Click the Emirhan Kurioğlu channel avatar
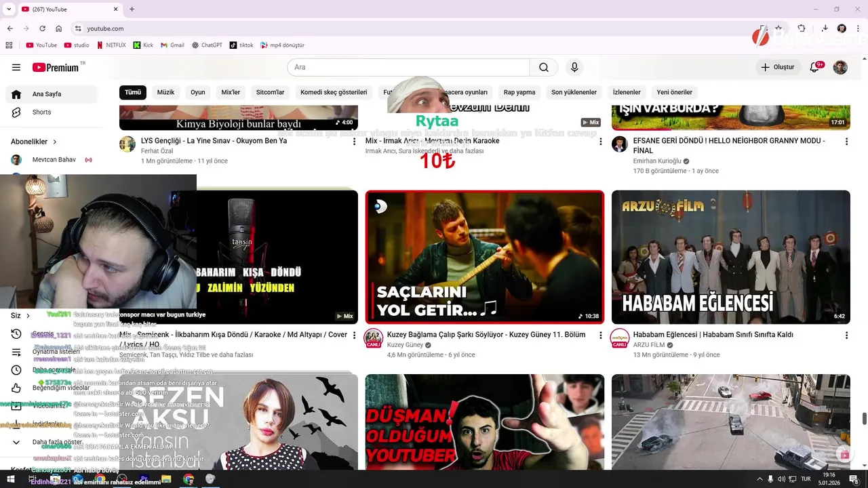Viewport: 868px width, 488px height. coord(620,144)
